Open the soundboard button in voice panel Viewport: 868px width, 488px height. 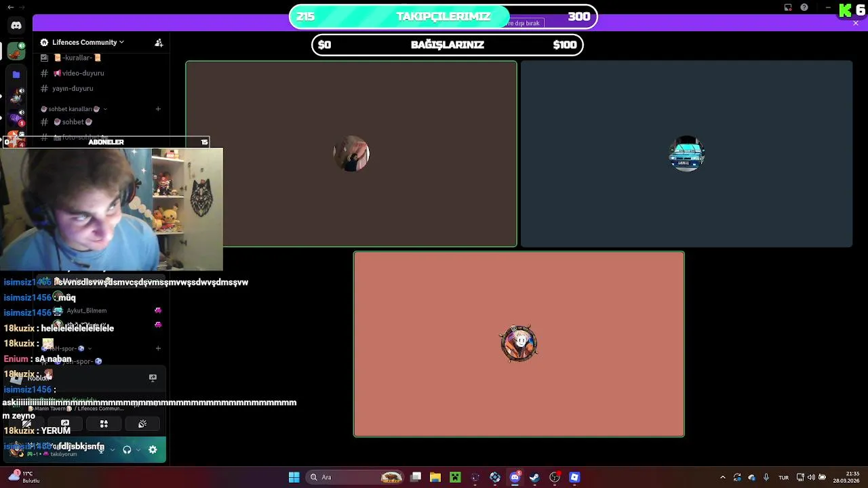coord(142,424)
